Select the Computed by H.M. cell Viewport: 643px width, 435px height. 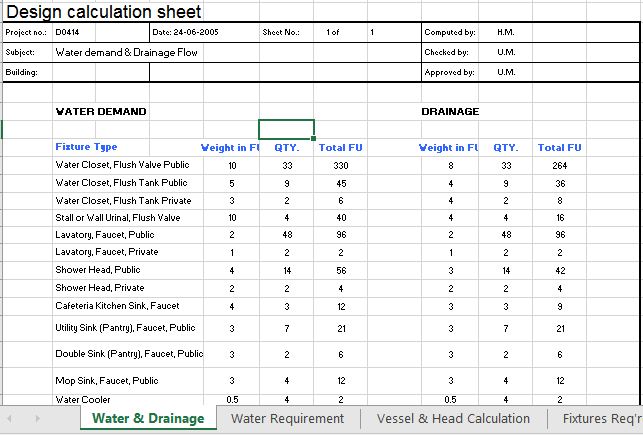pyautogui.click(x=506, y=32)
